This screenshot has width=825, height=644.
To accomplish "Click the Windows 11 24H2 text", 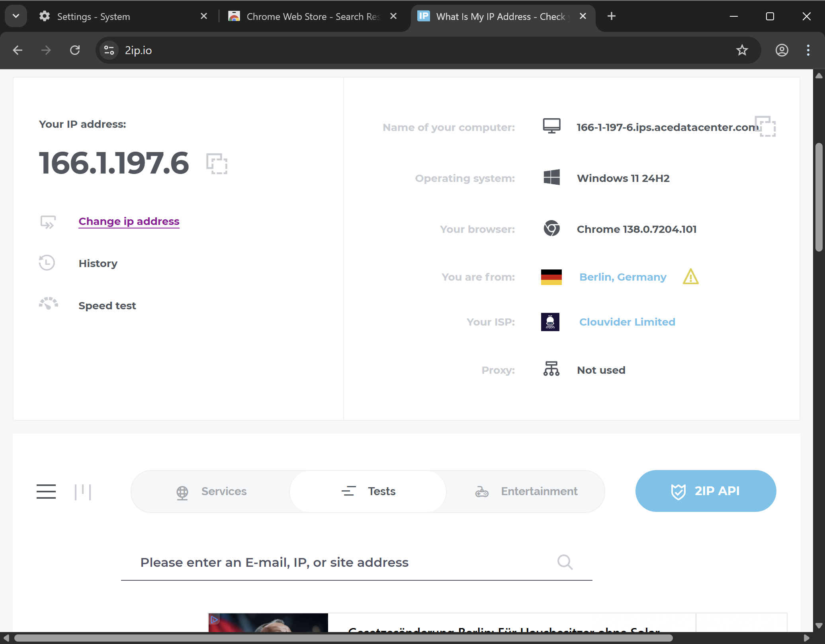I will pos(623,178).
